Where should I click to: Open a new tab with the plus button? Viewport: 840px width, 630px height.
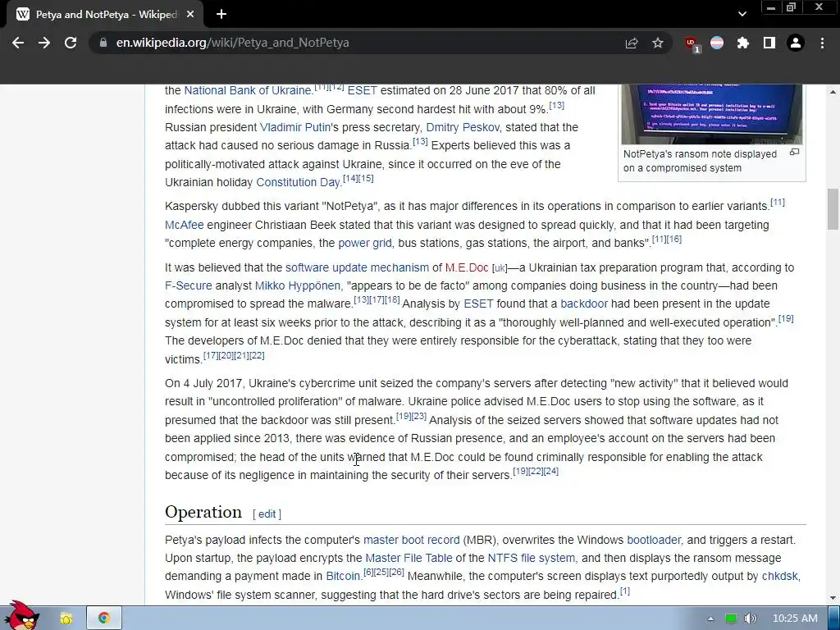[x=221, y=15]
